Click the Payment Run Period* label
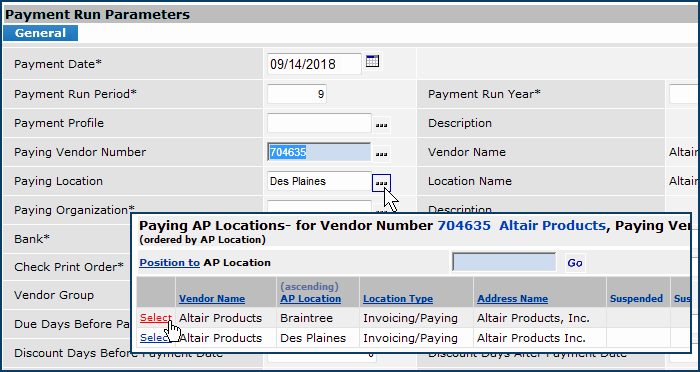Screen dimensions: 700x372 75,94
